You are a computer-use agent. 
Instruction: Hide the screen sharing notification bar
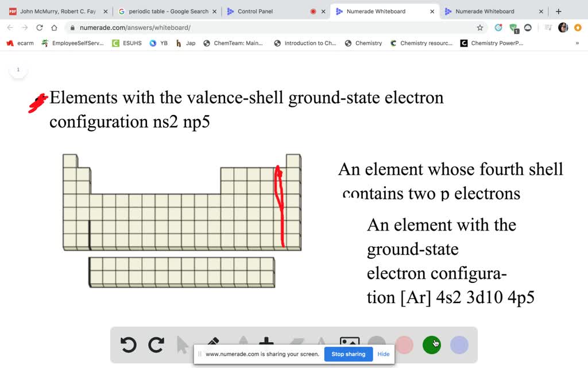383,354
